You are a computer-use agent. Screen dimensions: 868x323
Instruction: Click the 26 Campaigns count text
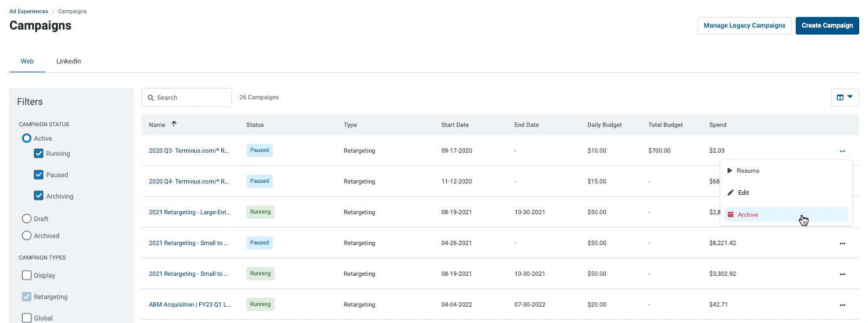point(259,97)
